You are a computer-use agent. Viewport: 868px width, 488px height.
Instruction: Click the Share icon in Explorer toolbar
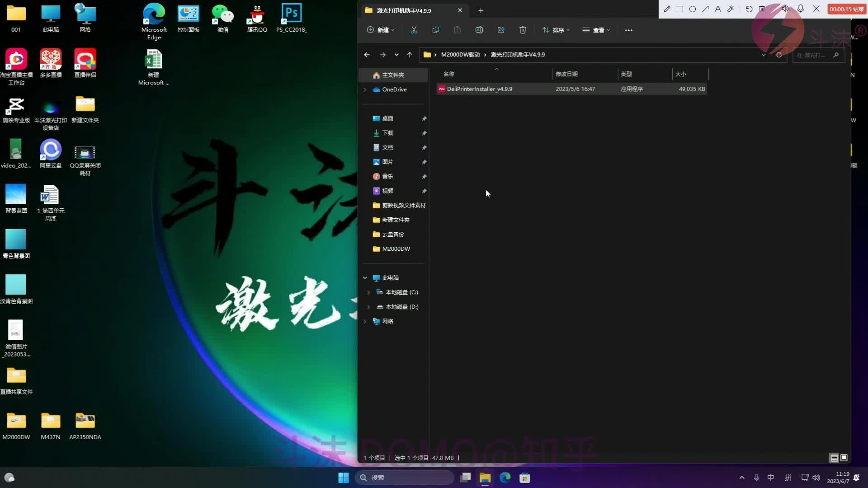pos(500,30)
